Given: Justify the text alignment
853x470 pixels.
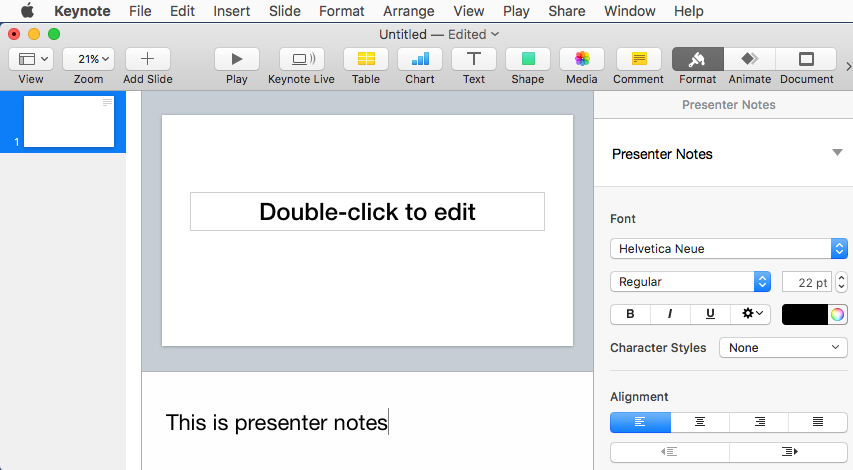Looking at the screenshot, I should point(818,422).
